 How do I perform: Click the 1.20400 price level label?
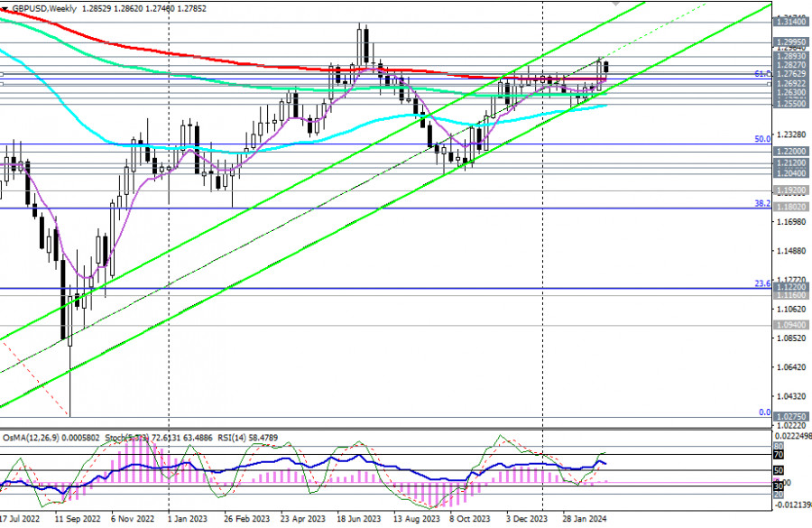790,173
